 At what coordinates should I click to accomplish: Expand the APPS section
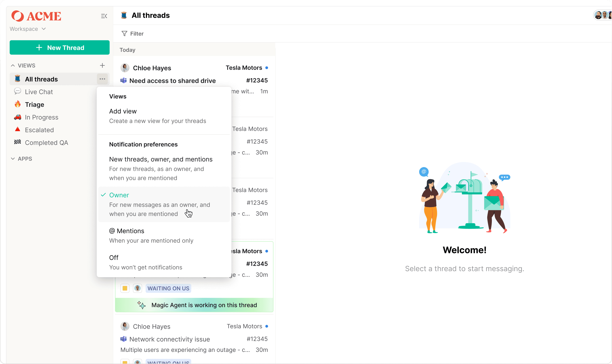pyautogui.click(x=13, y=159)
